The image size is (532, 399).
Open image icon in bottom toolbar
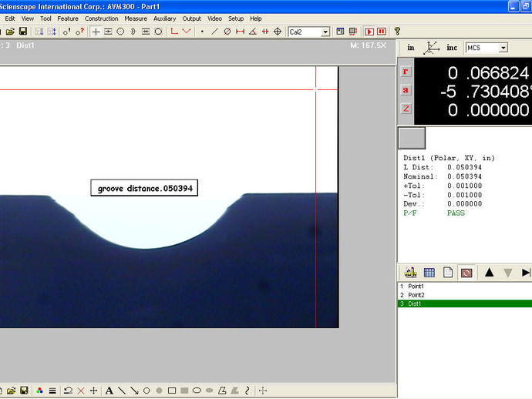tap(12, 391)
